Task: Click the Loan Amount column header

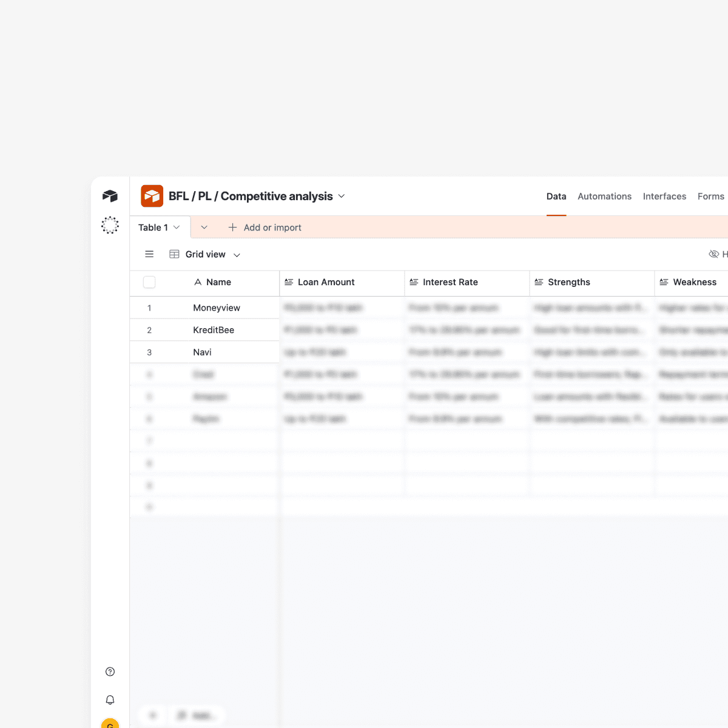Action: (342, 282)
